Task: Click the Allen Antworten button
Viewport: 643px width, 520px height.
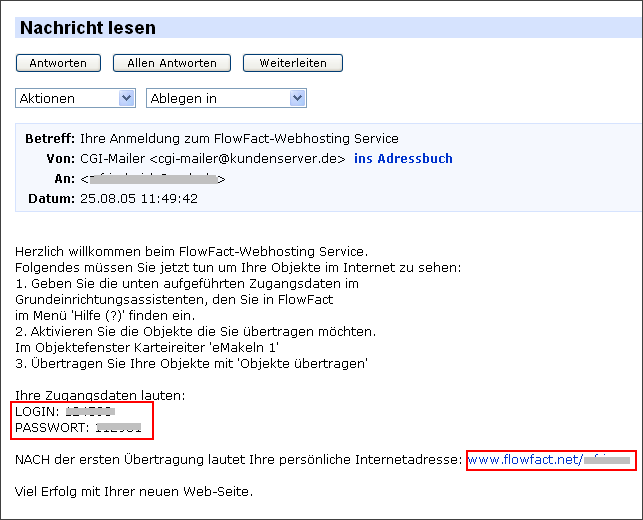Action: tap(172, 63)
